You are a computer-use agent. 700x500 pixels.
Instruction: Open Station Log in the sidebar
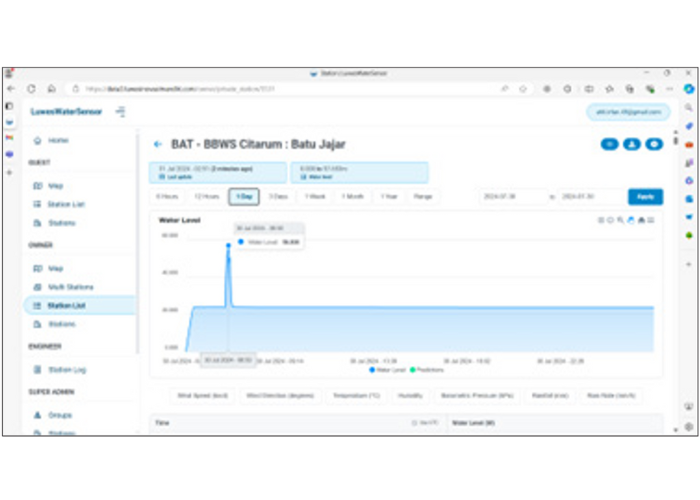tap(68, 369)
